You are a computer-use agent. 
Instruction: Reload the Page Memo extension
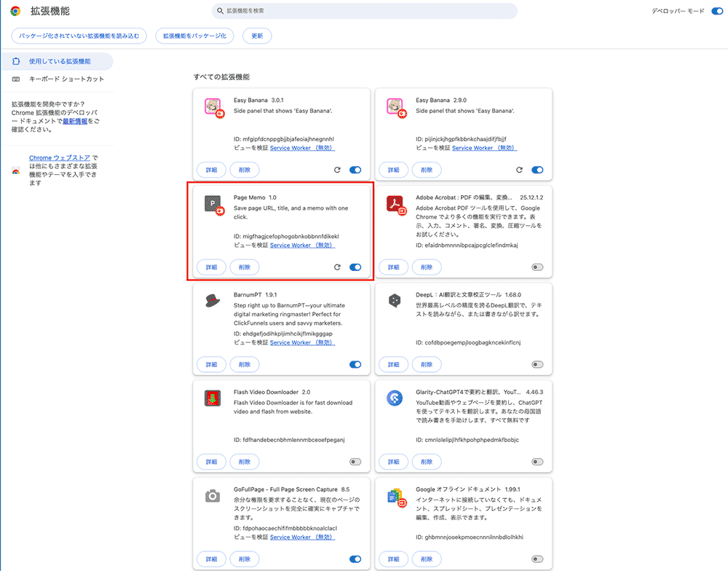click(337, 267)
